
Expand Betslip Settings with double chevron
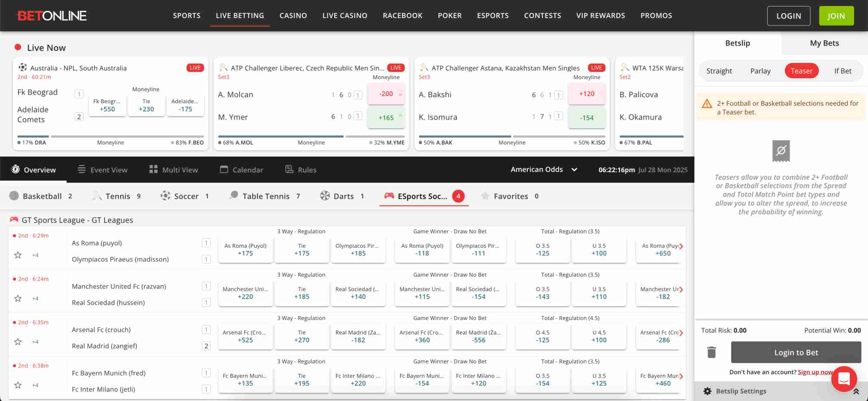856,392
